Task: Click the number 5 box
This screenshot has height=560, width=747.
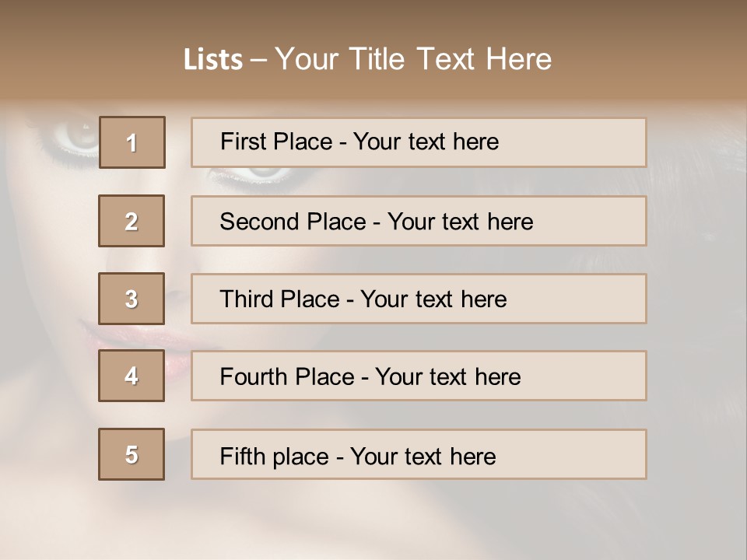Action: click(132, 454)
